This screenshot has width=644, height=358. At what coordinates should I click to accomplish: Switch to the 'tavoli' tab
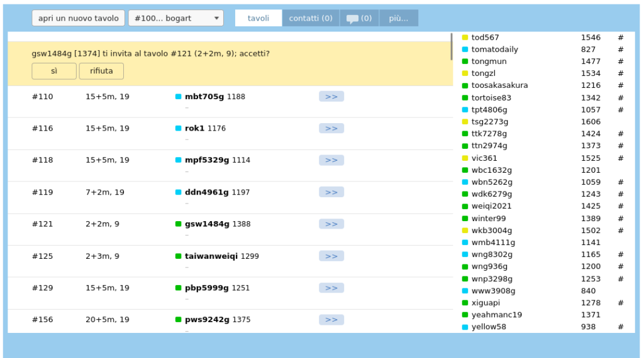click(258, 18)
